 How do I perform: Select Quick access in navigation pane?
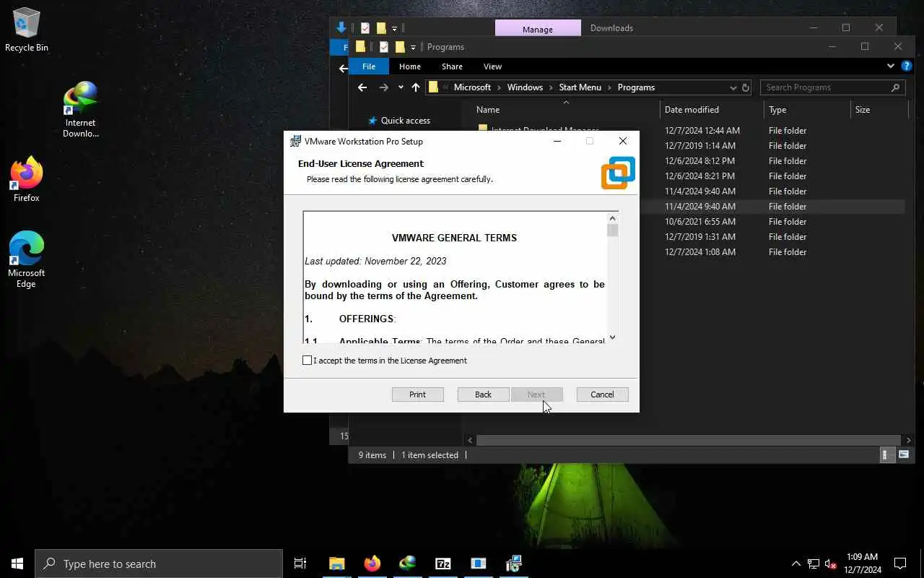click(x=405, y=121)
